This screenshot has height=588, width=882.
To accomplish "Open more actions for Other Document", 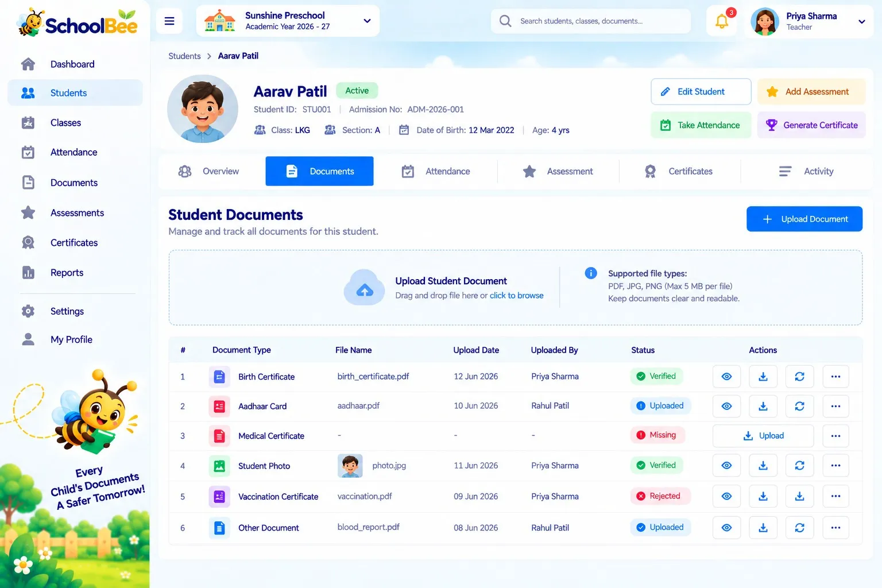I will tap(835, 528).
